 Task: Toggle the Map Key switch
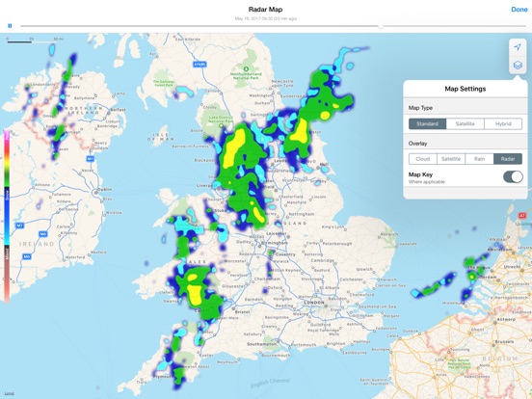pyautogui.click(x=513, y=176)
